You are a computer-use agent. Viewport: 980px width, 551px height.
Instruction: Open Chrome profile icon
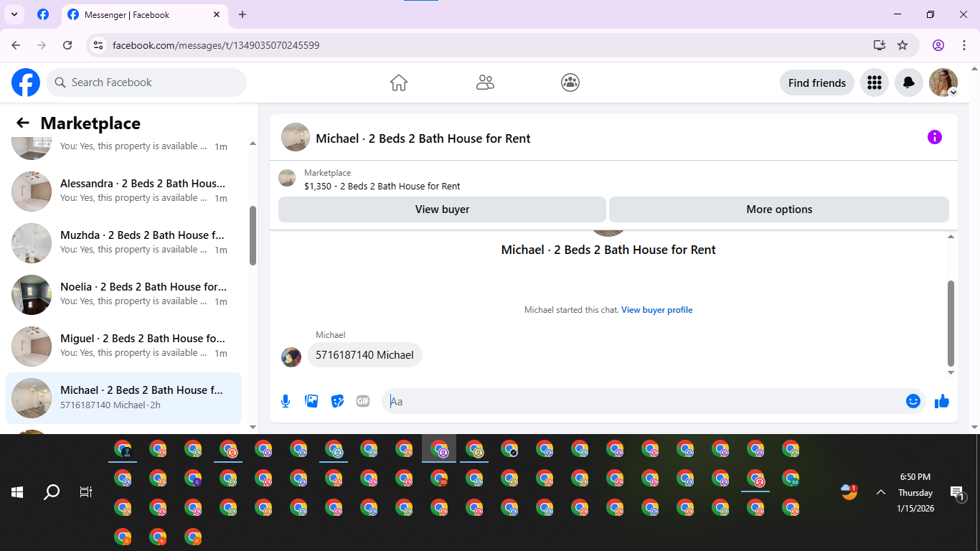click(x=938, y=45)
